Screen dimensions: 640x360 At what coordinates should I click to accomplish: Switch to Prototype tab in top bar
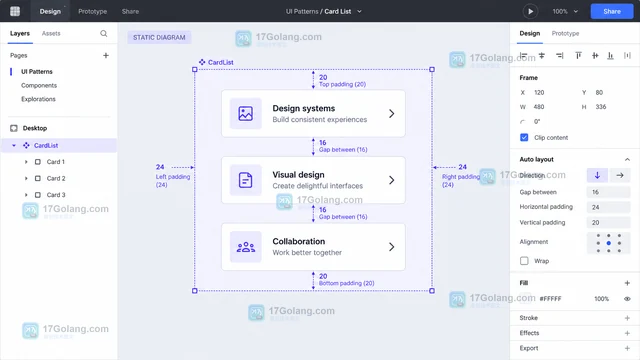[x=93, y=11]
